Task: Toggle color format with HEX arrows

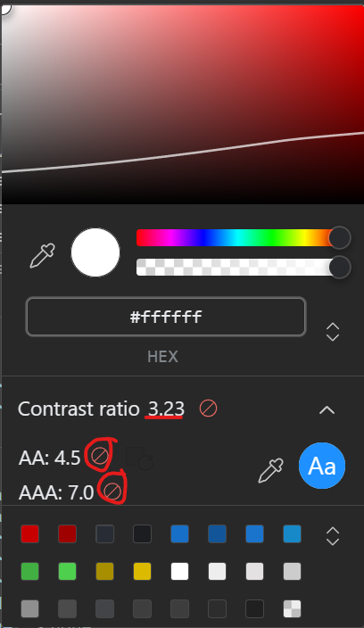Action: coord(333,332)
